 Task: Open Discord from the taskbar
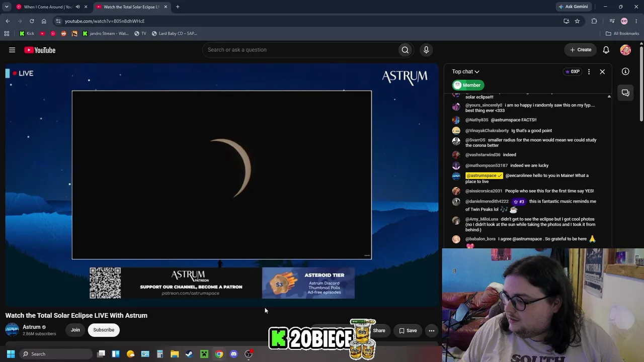point(233,354)
